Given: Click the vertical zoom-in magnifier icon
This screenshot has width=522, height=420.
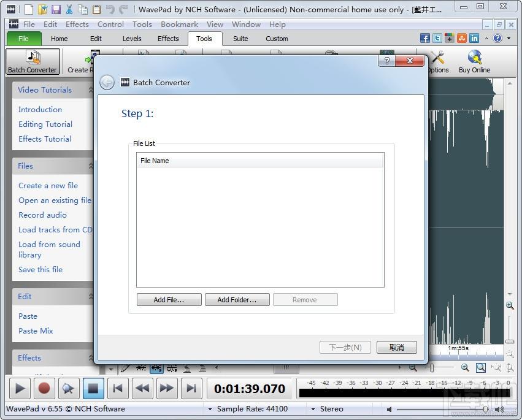Looking at the screenshot, I should coord(509,305).
